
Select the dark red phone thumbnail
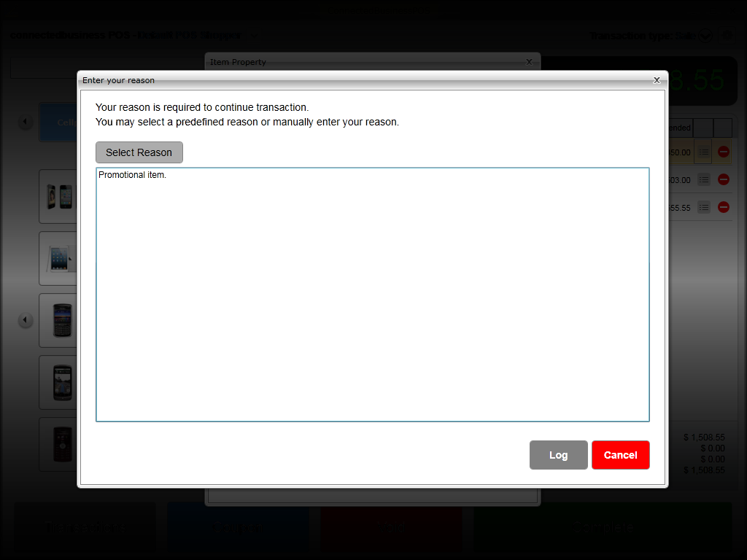click(58, 444)
